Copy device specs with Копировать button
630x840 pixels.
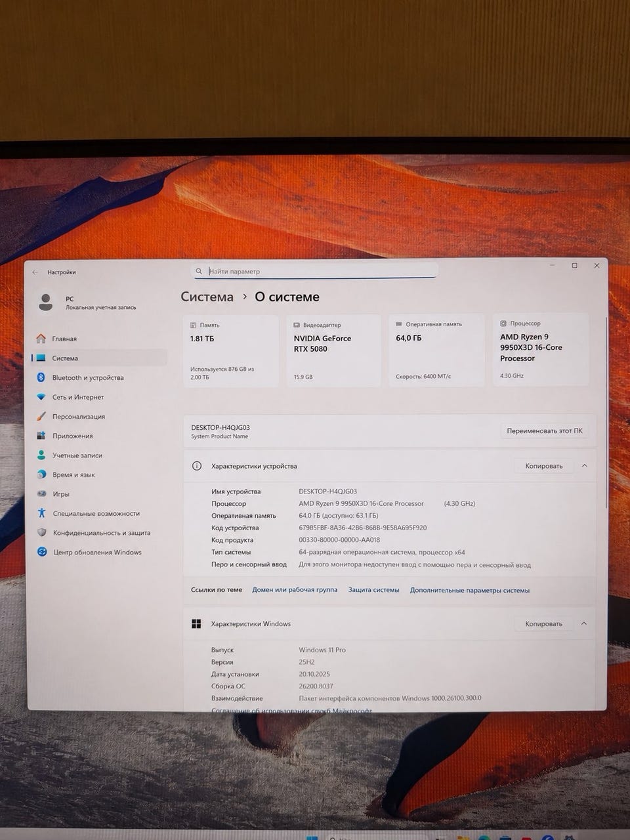point(543,466)
